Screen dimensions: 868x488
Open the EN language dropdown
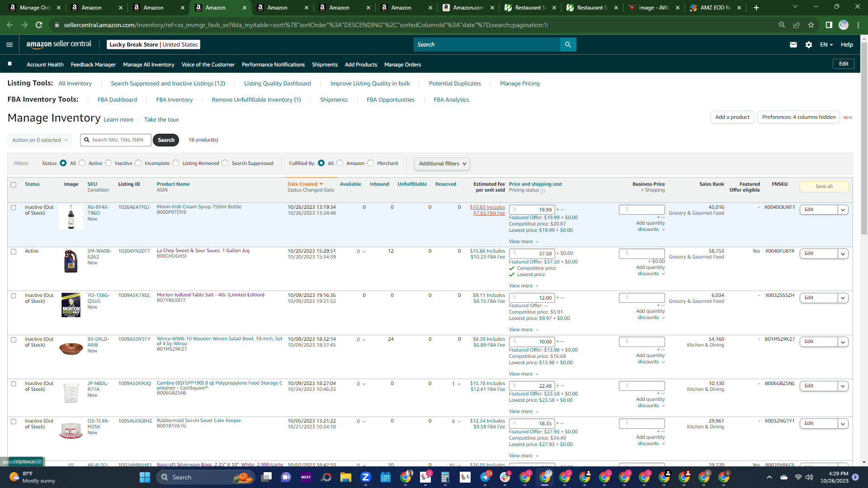click(826, 45)
